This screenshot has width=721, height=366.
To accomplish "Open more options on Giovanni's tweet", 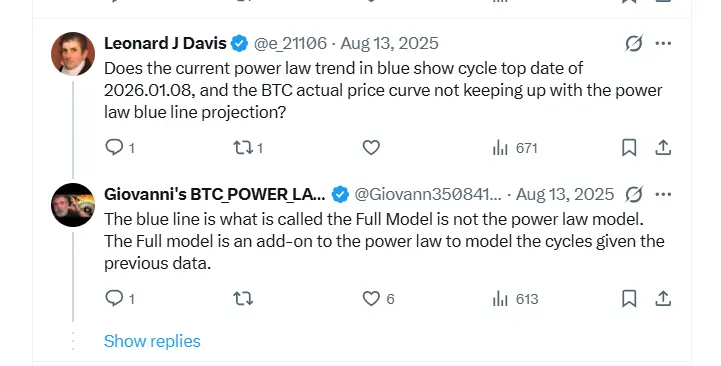I will (663, 194).
